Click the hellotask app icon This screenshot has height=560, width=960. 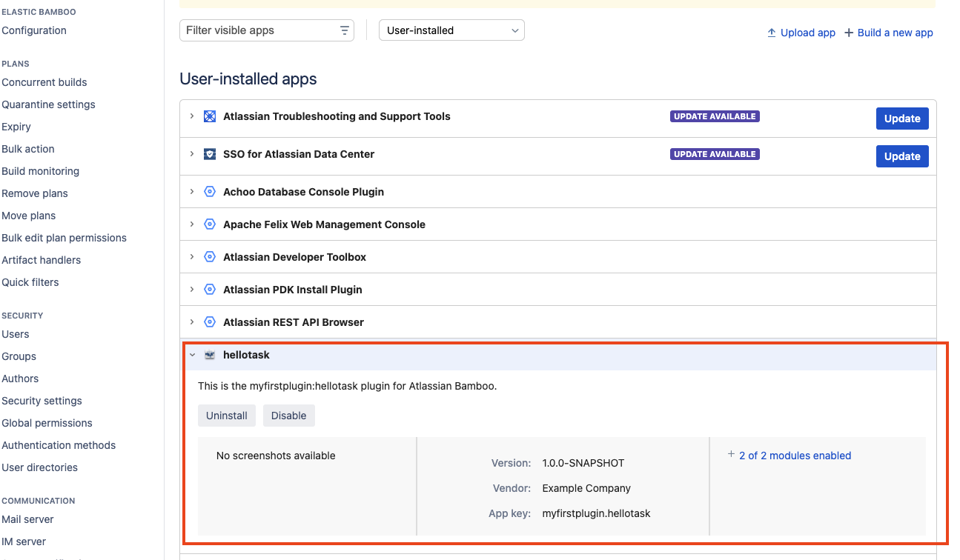[210, 355]
